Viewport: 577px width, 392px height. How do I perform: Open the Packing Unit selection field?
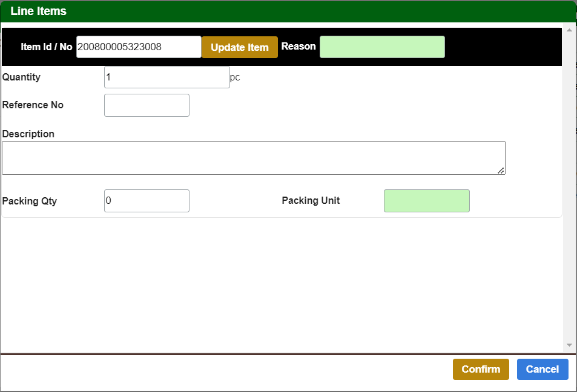click(x=426, y=200)
